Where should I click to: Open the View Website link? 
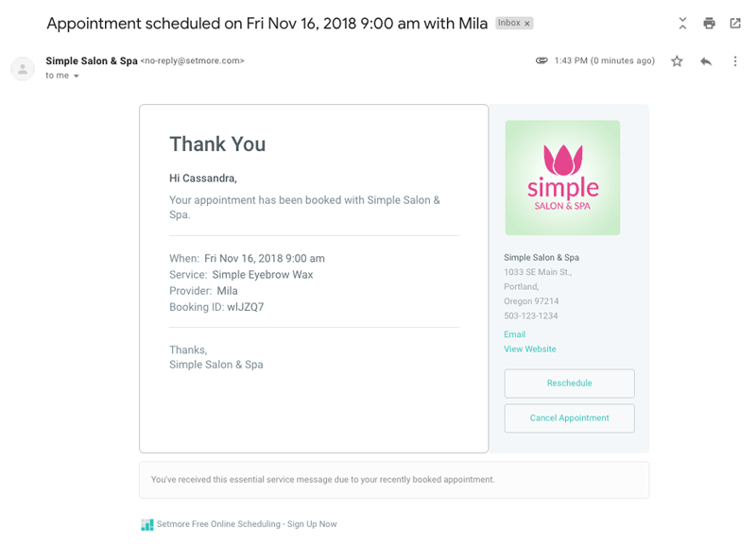(530, 349)
